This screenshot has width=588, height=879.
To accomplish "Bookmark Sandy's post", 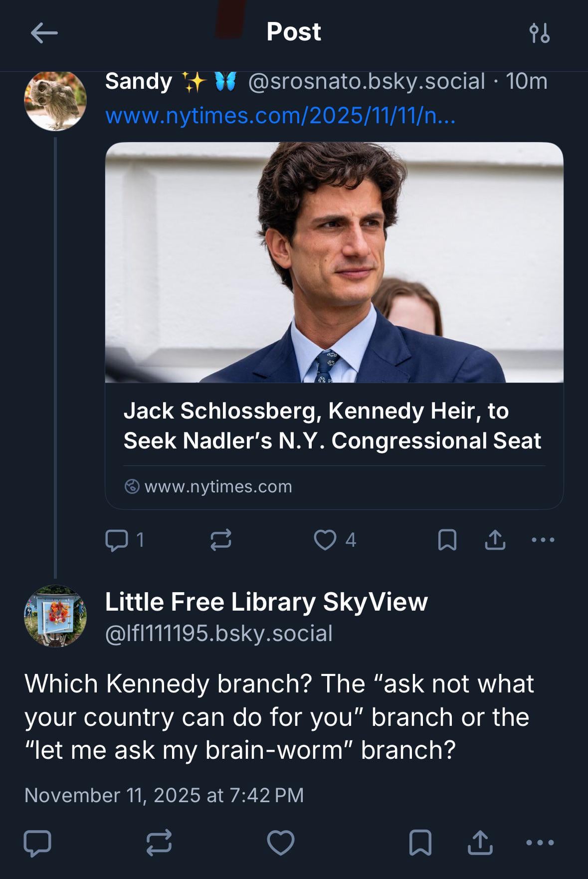I will pyautogui.click(x=447, y=540).
